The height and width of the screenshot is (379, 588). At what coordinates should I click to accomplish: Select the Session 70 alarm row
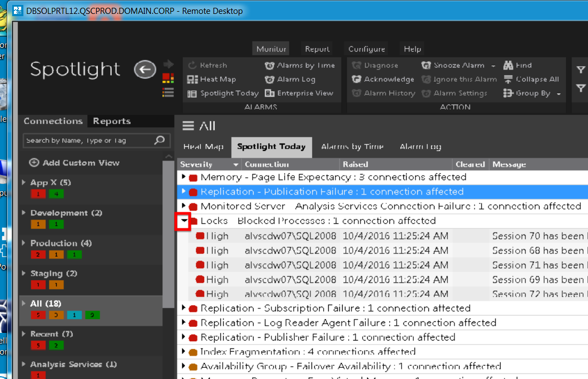pyautogui.click(x=388, y=236)
